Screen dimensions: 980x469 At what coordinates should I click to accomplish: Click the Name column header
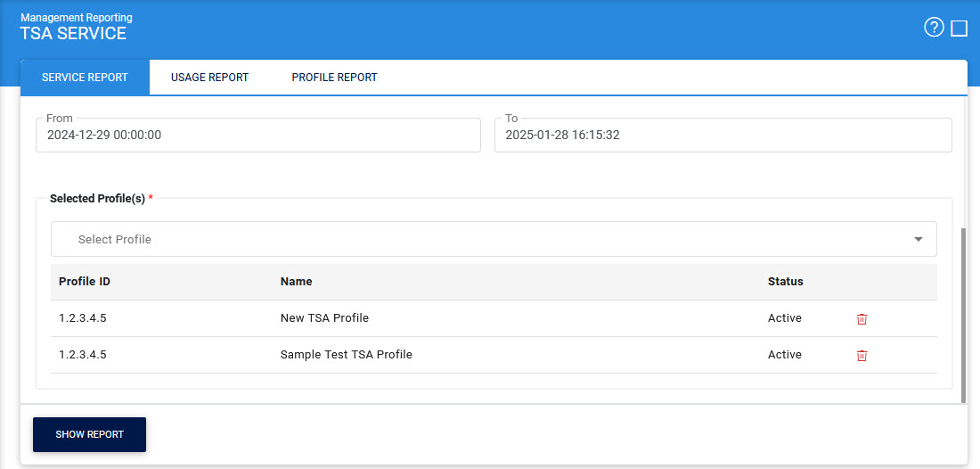tap(296, 282)
